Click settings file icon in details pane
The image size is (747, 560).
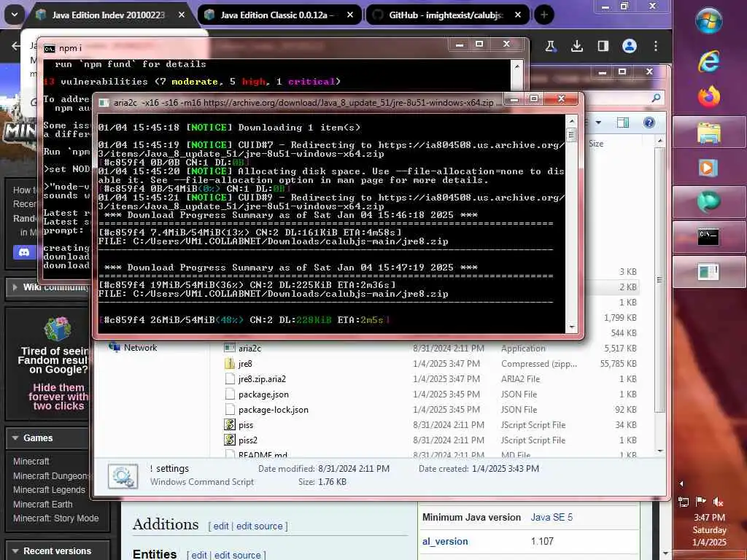(123, 476)
